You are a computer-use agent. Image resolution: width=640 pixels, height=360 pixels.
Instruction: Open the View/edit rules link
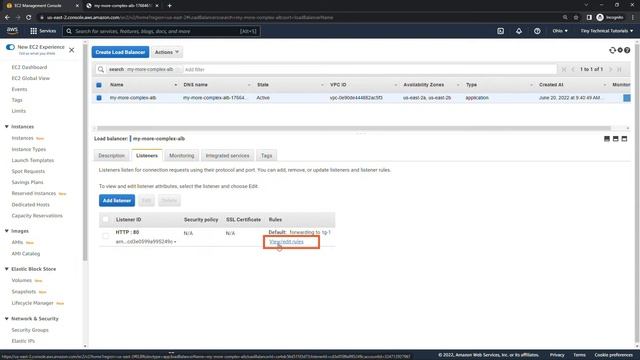pos(286,242)
